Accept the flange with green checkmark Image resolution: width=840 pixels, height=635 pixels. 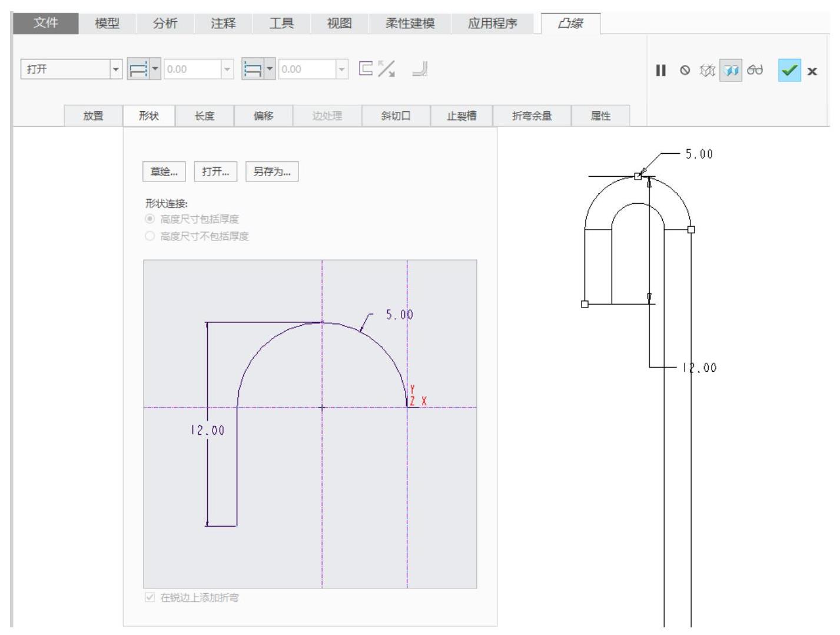(x=789, y=71)
